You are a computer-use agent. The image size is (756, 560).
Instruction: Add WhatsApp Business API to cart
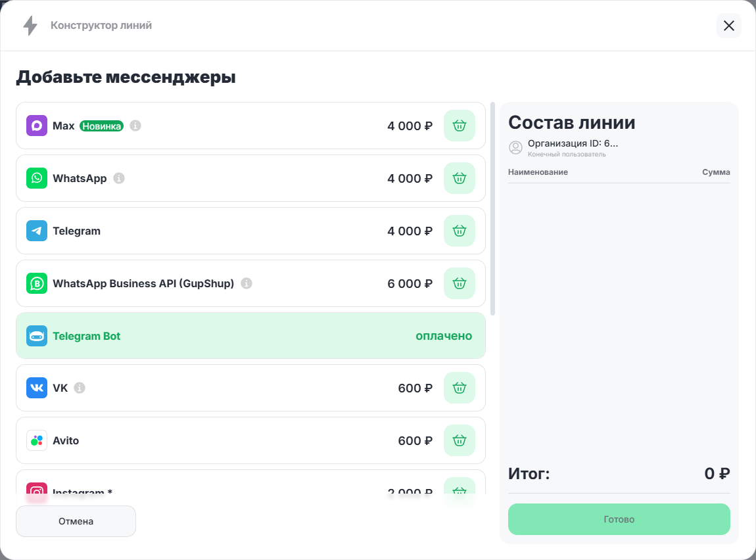click(x=459, y=283)
